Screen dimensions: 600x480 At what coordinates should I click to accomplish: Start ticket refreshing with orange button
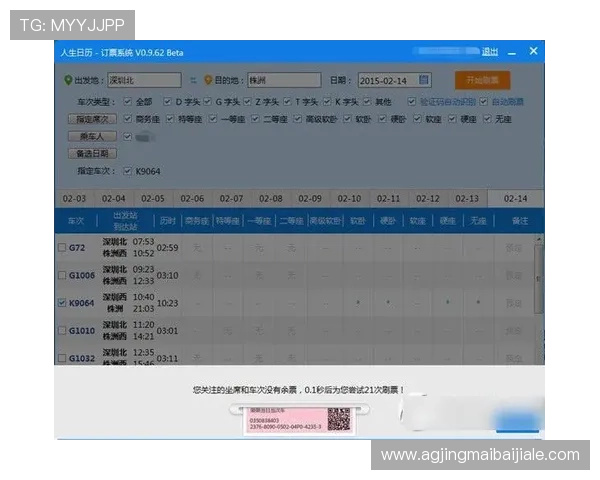pos(482,80)
